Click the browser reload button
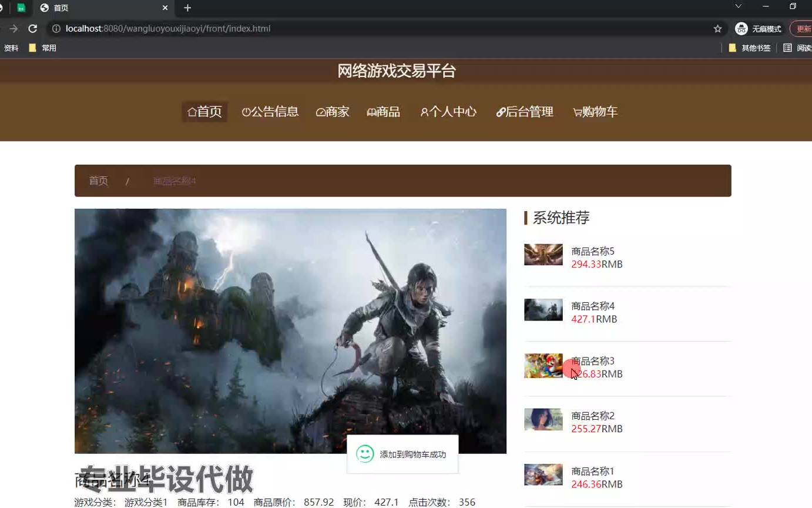The image size is (812, 508). click(x=33, y=28)
